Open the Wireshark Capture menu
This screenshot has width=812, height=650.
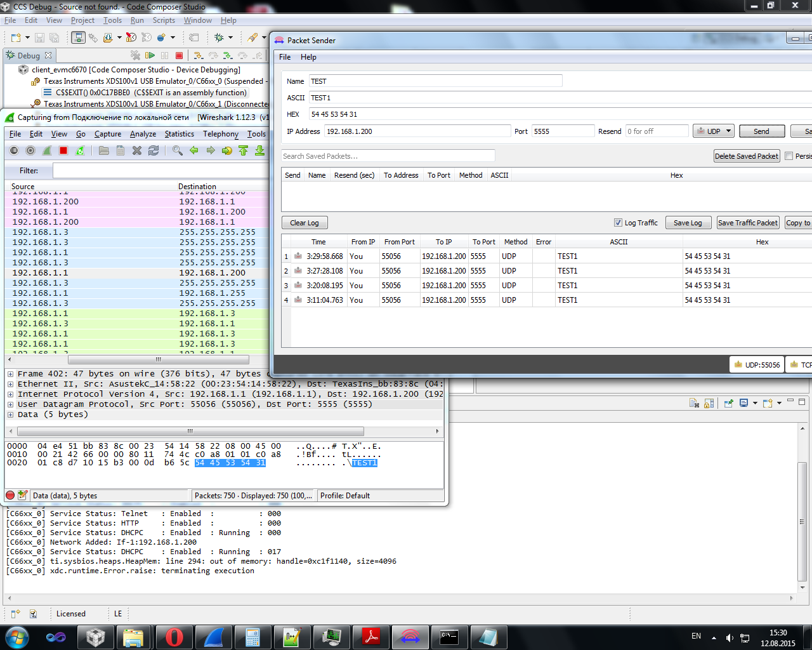pyautogui.click(x=108, y=134)
